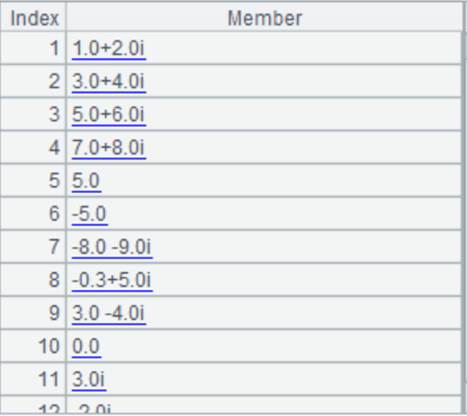The width and height of the screenshot is (467, 416).
Task: Click the partially visible row 12 member
Action: [x=93, y=408]
